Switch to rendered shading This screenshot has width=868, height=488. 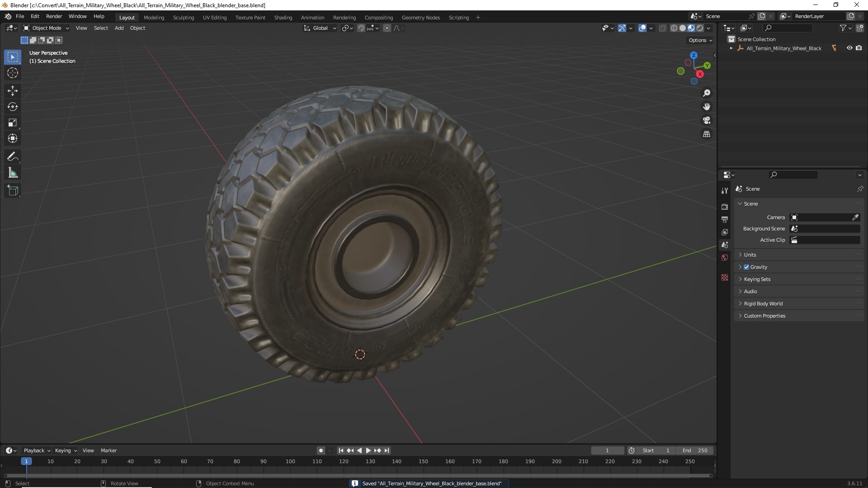(x=700, y=28)
